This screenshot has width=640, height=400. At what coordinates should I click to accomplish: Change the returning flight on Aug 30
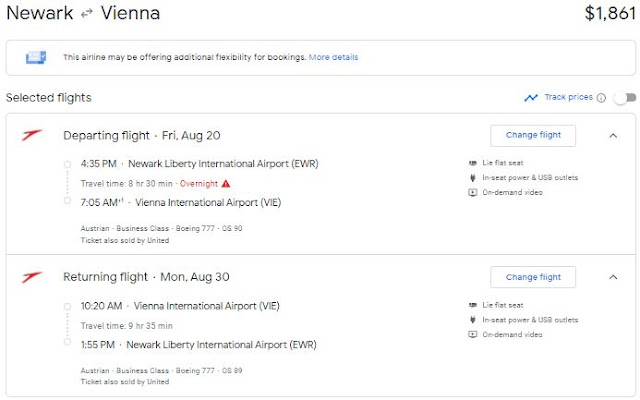[x=533, y=277]
